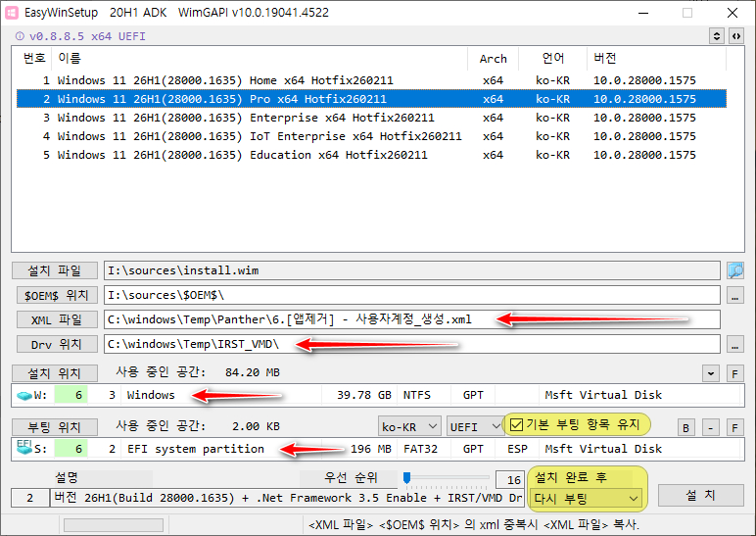Click the horizontal expand arrows icon

[736, 36]
